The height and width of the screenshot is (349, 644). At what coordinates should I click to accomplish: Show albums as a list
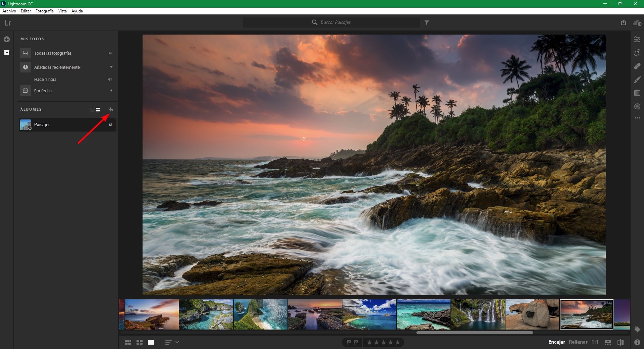coord(92,109)
